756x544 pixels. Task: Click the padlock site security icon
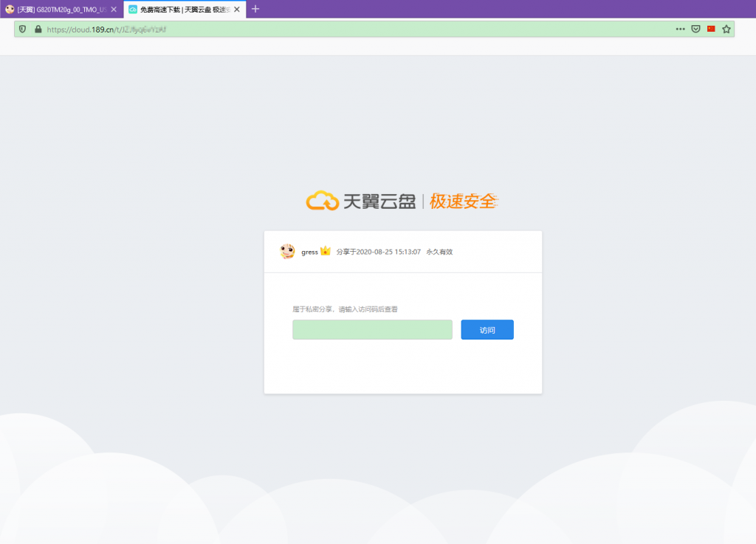point(38,30)
